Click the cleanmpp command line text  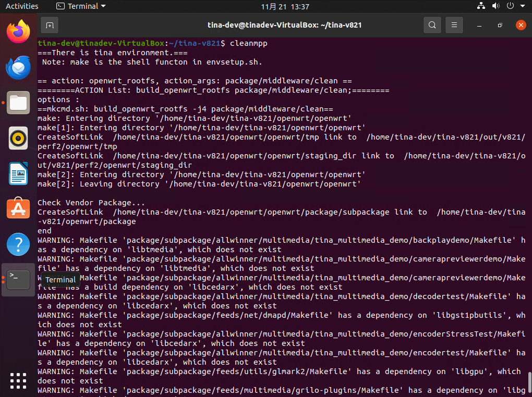click(248, 43)
